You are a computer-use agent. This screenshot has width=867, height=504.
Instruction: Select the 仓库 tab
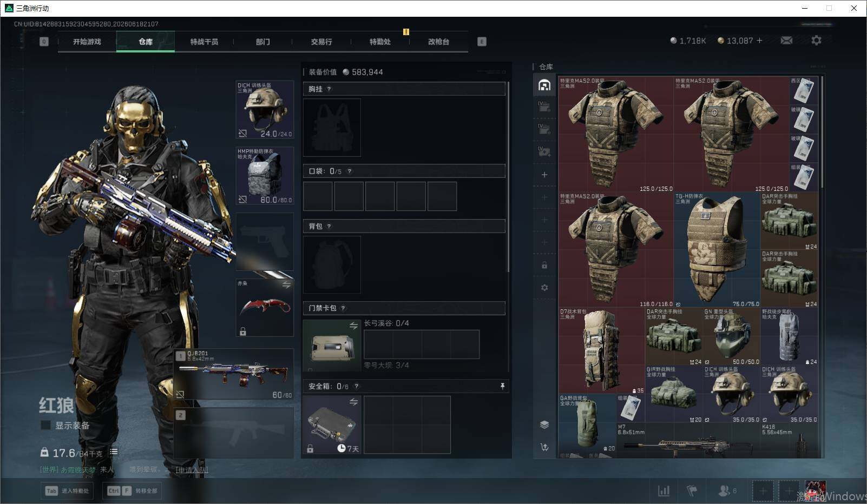[146, 42]
